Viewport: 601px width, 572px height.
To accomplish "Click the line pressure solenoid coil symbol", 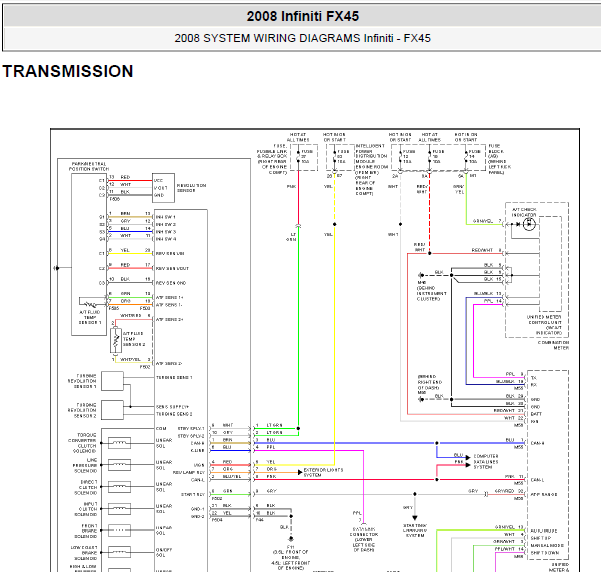I will point(119,465).
